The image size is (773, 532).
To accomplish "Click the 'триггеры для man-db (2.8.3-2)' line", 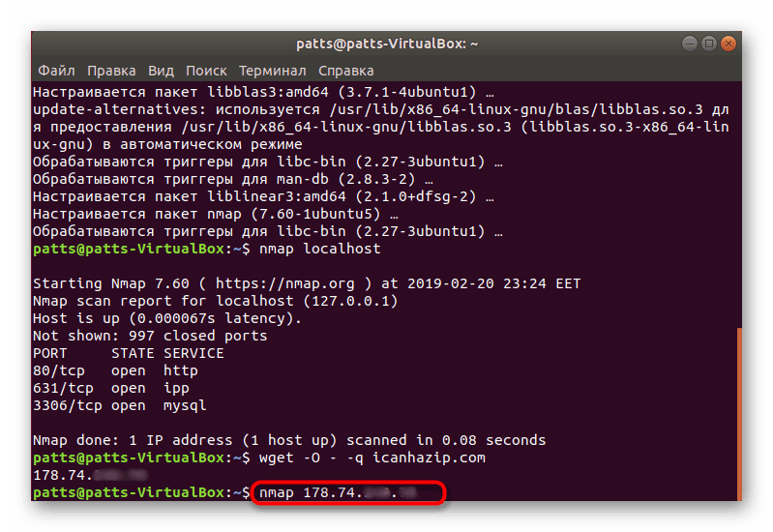I will point(233,179).
